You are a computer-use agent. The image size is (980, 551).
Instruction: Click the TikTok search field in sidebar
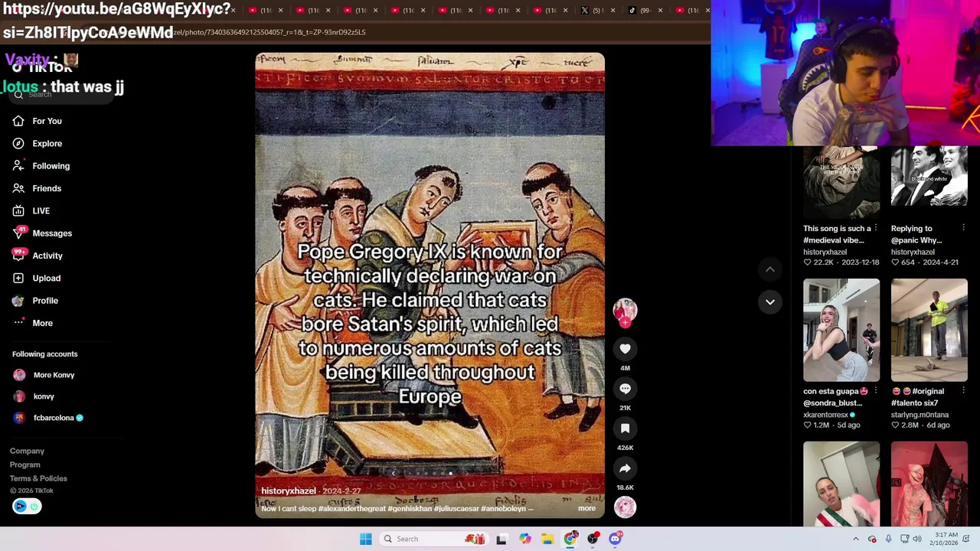(63, 95)
